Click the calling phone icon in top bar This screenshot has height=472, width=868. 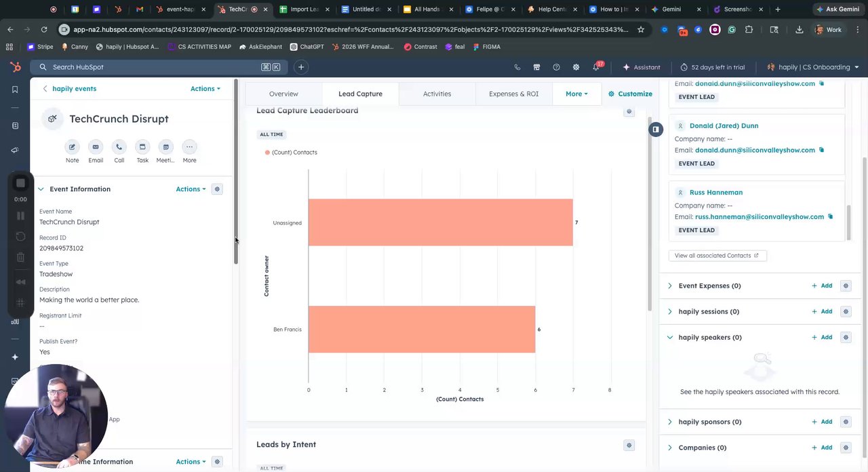[517, 67]
